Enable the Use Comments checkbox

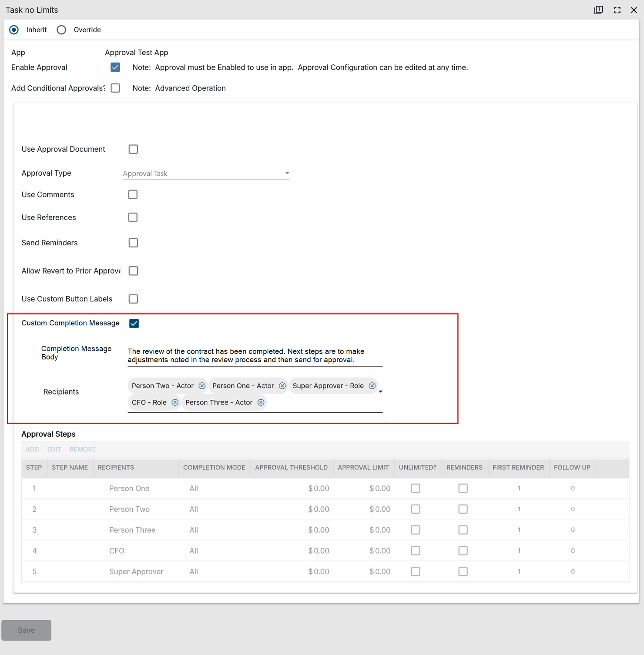133,194
